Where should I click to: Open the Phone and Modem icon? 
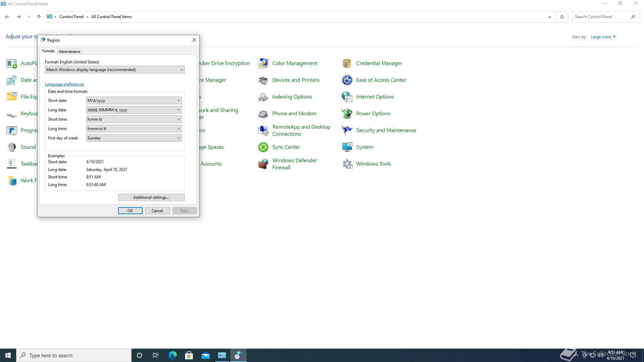pyautogui.click(x=263, y=114)
